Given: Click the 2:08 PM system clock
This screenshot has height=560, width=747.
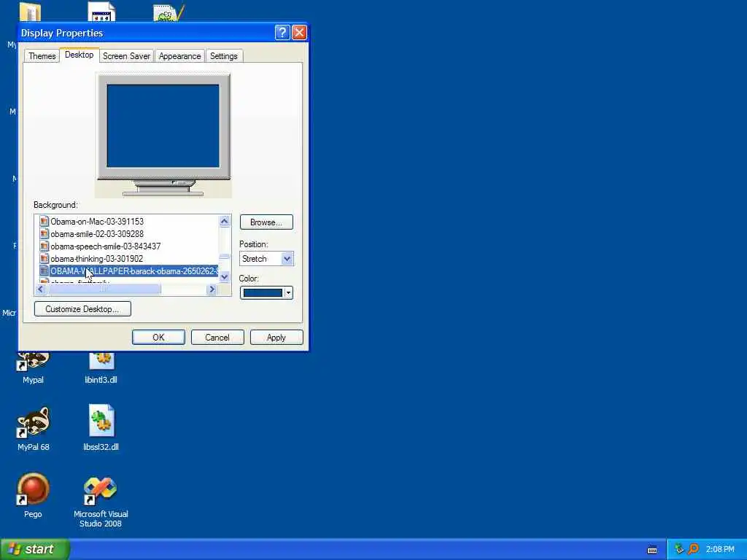Looking at the screenshot, I should tap(720, 550).
